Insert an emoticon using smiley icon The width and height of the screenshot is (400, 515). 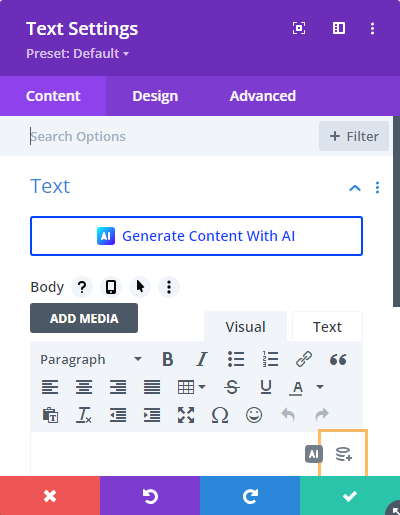[x=254, y=415]
